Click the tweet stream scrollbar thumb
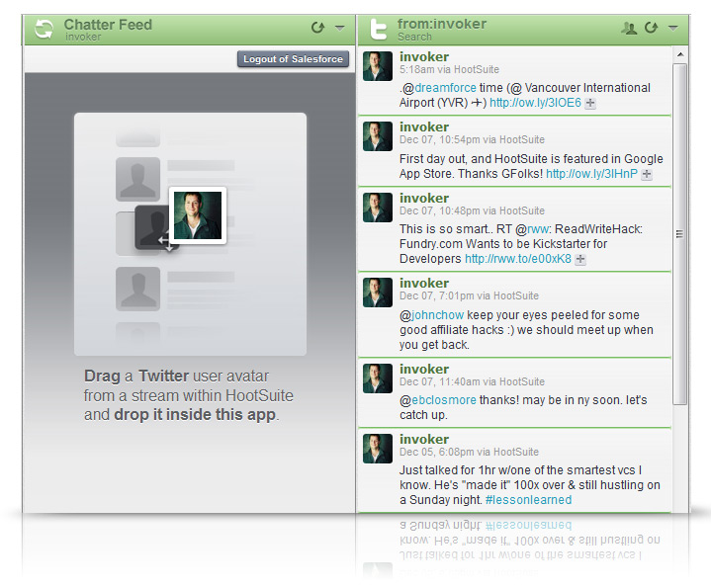This screenshot has height=588, width=711. point(679,234)
